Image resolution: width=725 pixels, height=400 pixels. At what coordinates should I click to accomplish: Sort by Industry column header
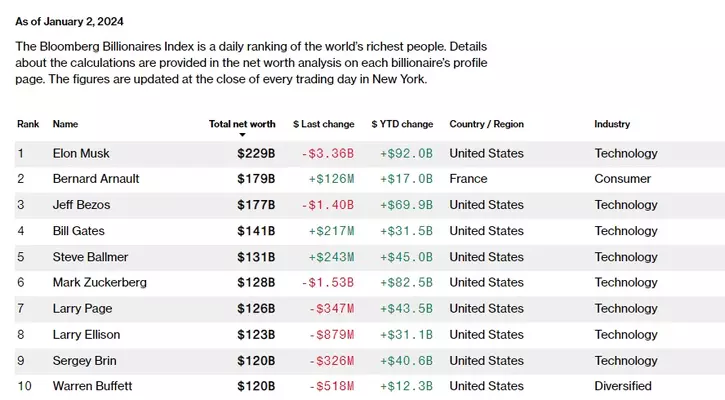612,124
